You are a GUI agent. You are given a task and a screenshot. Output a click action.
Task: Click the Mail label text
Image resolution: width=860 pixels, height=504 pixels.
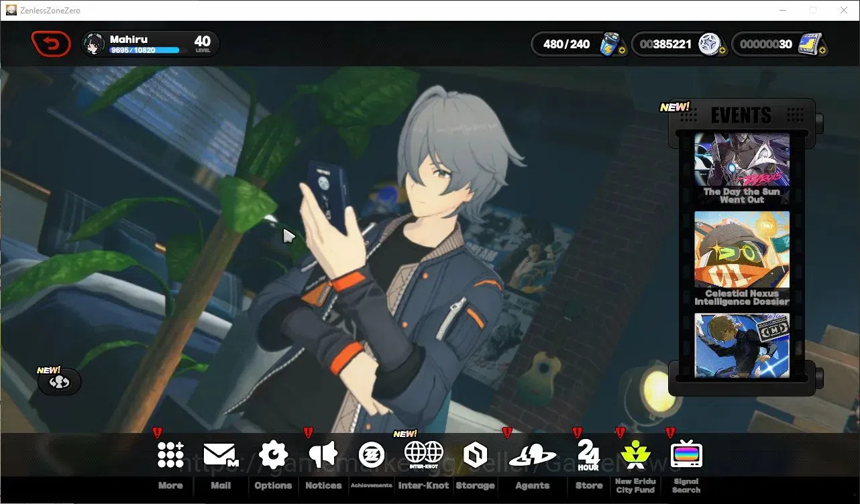pyautogui.click(x=221, y=485)
